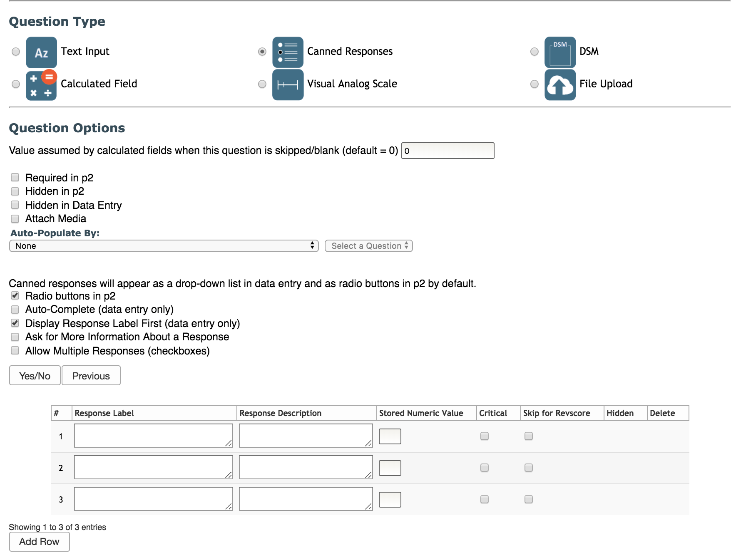Select the Text Input question type icon
Viewport: 736px width, 560px height.
tap(40, 52)
